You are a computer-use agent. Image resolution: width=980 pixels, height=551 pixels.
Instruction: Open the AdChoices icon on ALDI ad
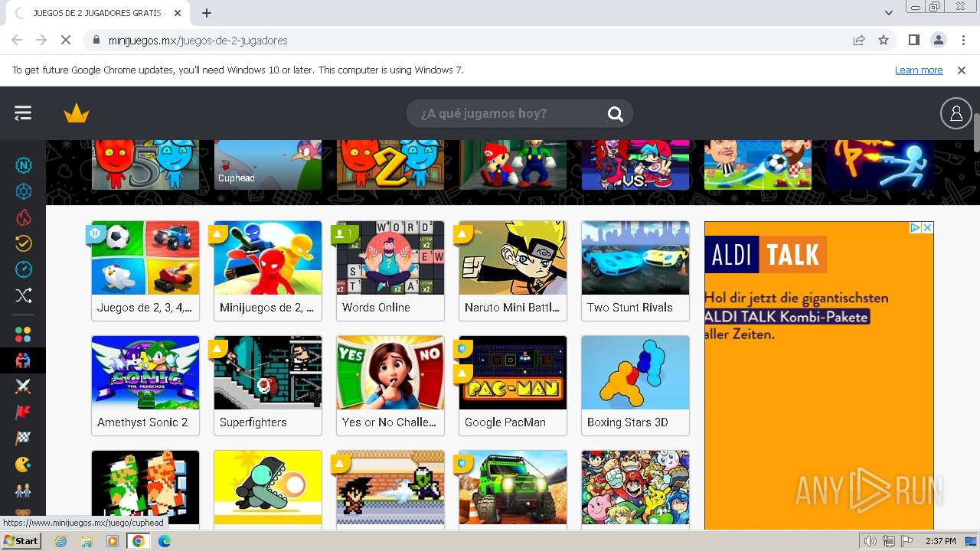coord(914,228)
